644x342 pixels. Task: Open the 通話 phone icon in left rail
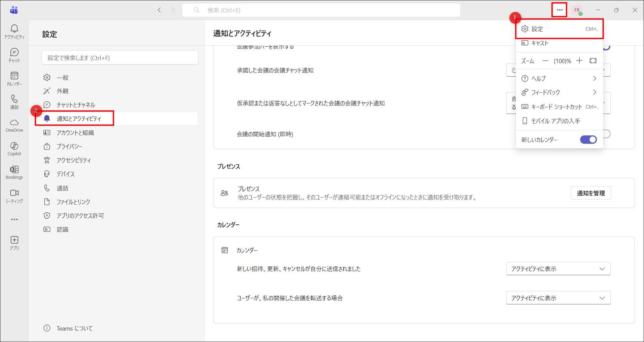point(14,102)
